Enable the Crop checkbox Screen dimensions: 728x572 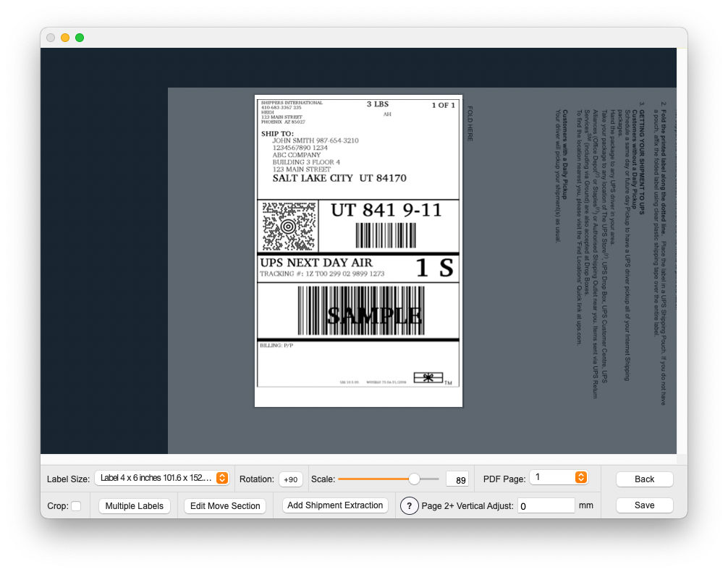point(76,506)
